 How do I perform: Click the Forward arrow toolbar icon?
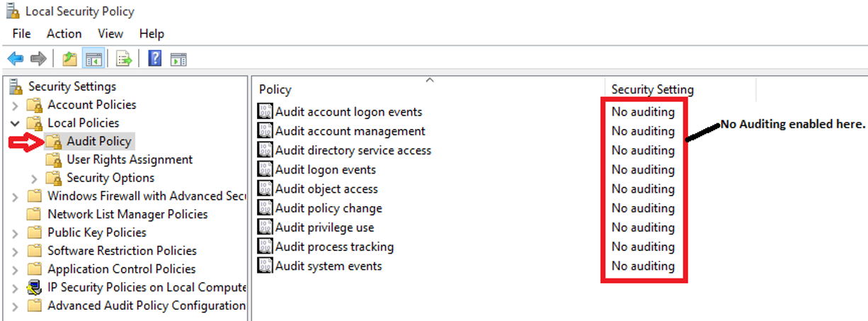coord(38,59)
